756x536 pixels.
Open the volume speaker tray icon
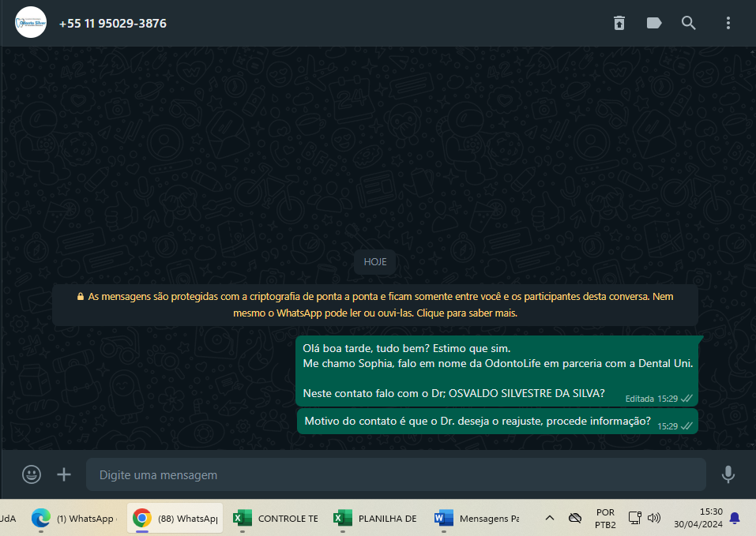pos(654,518)
